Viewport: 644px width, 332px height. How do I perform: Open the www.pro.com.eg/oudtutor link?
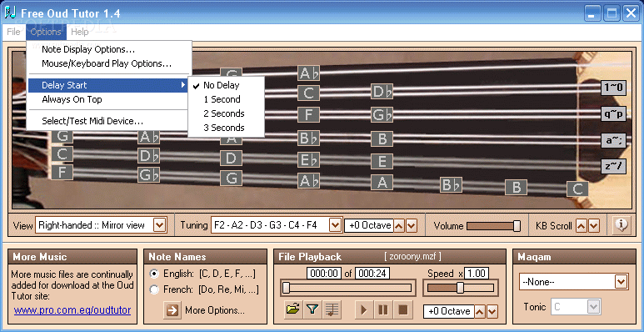coord(72,310)
